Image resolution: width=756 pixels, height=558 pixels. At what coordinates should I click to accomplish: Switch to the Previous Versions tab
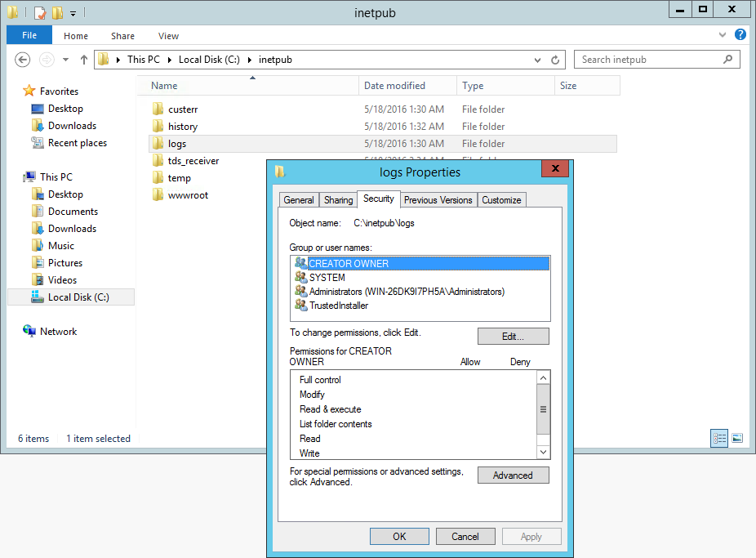[438, 200]
